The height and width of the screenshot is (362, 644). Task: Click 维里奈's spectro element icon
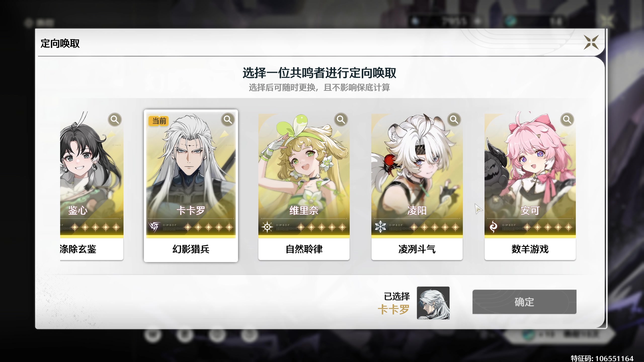pyautogui.click(x=267, y=227)
